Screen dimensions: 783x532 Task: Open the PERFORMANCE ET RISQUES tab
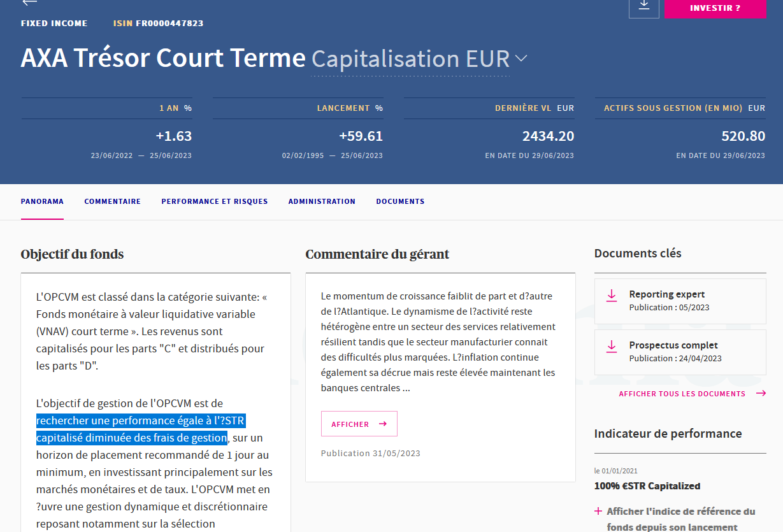[215, 201]
